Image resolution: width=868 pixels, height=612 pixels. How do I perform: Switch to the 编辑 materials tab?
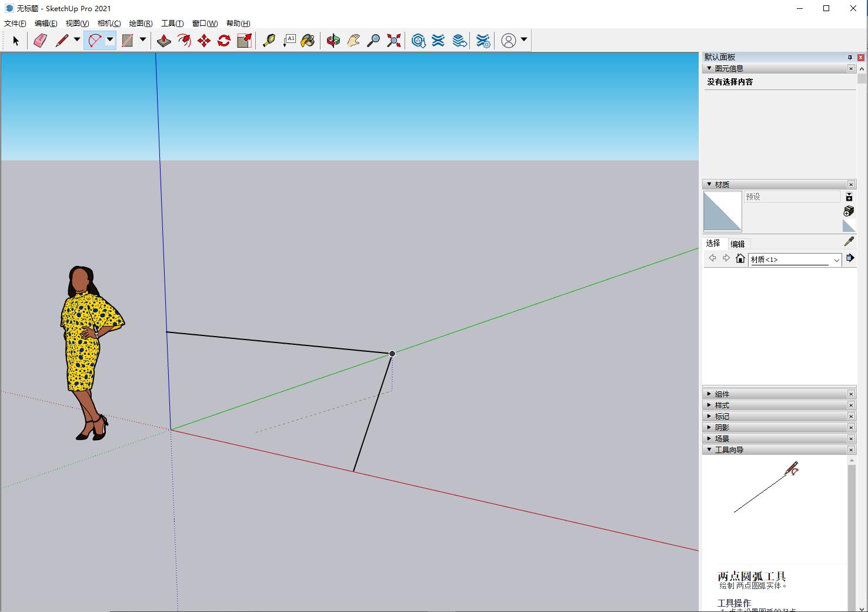tap(737, 244)
